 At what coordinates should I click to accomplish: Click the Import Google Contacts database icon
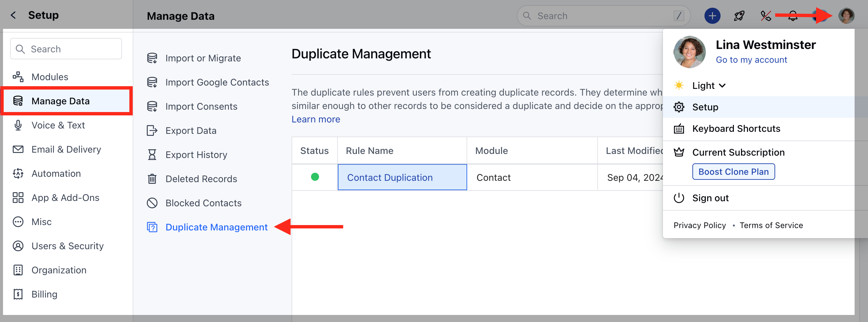(x=152, y=82)
